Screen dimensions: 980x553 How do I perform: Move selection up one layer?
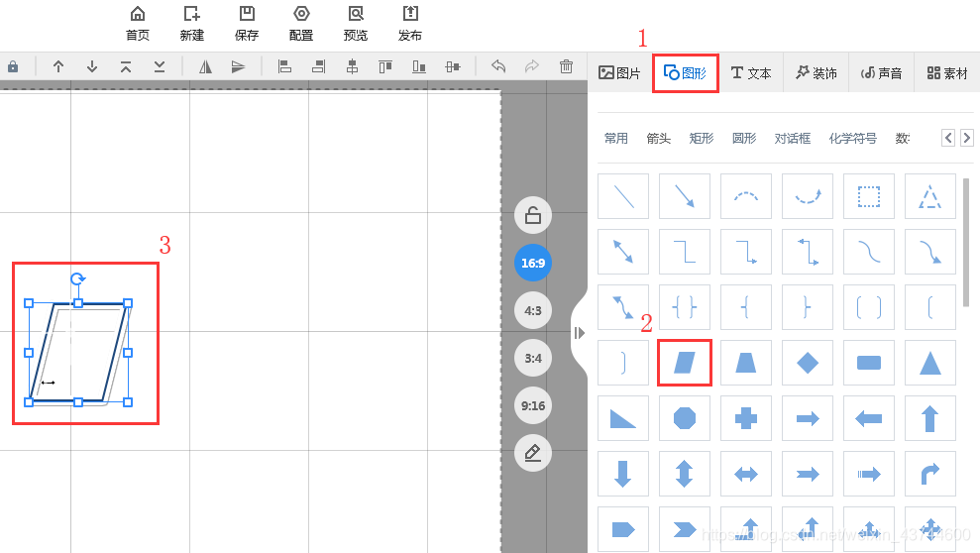coord(58,66)
